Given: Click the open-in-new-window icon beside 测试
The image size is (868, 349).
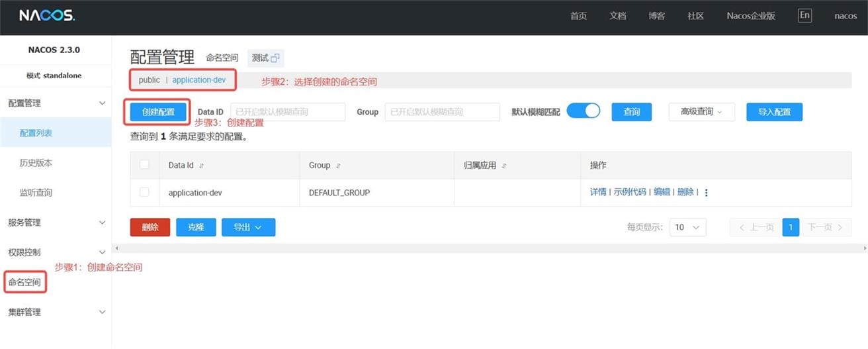Looking at the screenshot, I should click(x=275, y=58).
